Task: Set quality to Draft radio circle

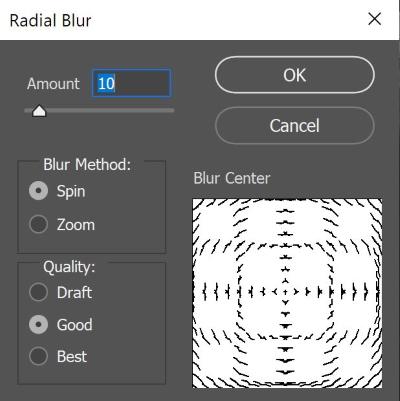Action: coord(39,292)
